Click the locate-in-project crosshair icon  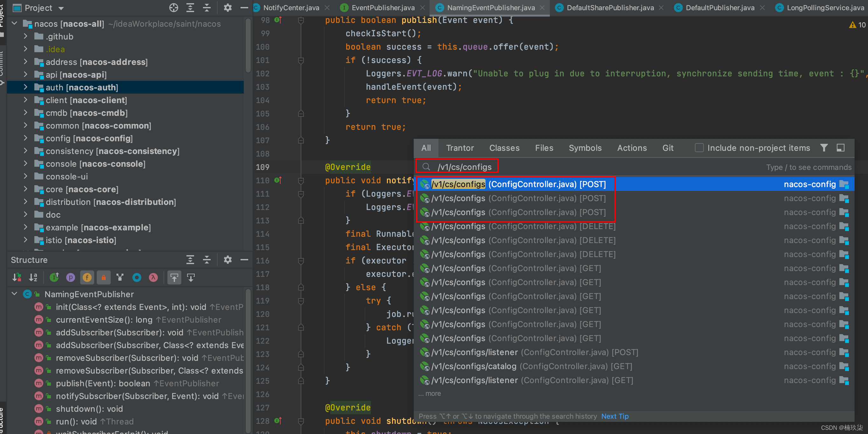(x=173, y=7)
